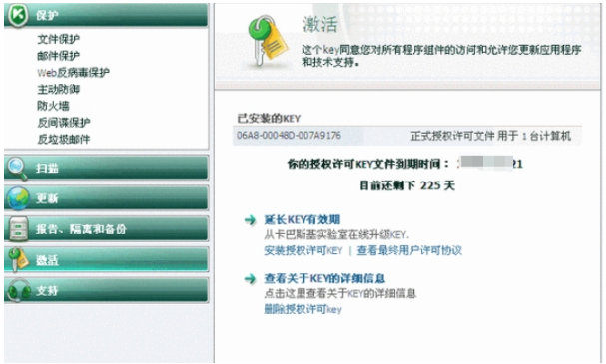Open the 报告、隔离和备份 section
Image resolution: width=606 pixels, height=364 pixels.
point(106,229)
